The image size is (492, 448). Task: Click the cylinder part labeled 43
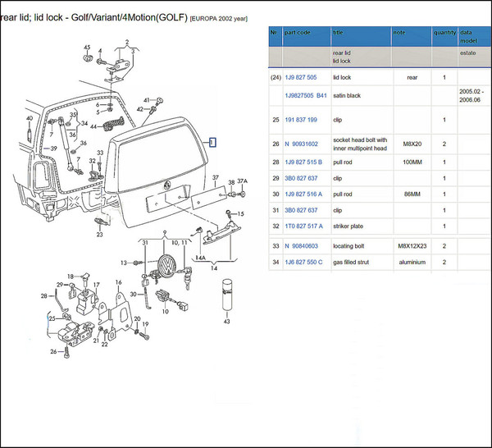coord(225,294)
